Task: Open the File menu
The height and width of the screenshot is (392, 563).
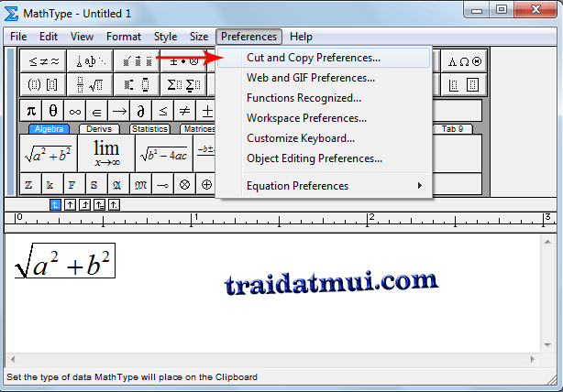Action: click(18, 37)
